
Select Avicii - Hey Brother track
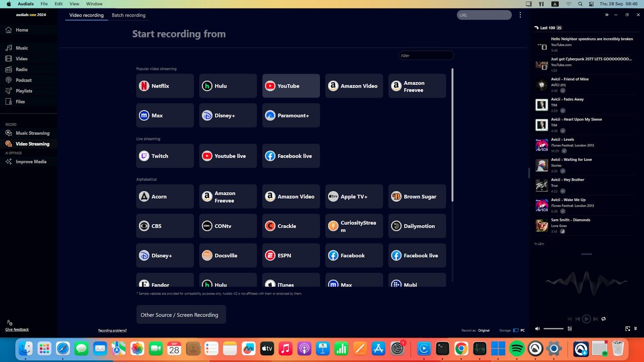click(584, 185)
